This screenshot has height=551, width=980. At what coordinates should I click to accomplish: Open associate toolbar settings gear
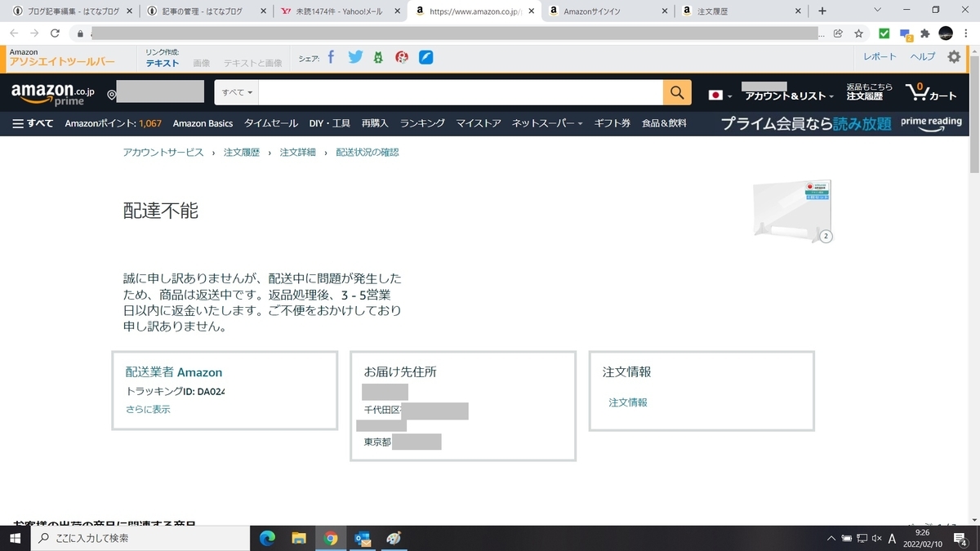(x=953, y=56)
